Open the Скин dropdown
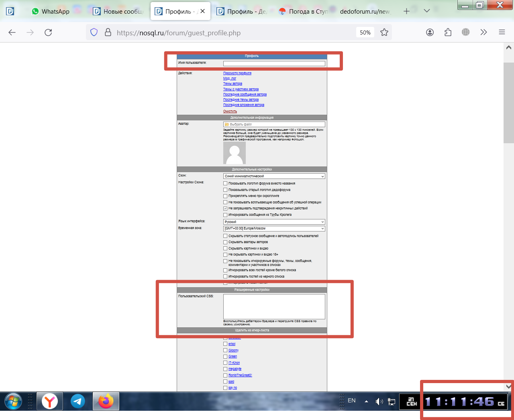The width and height of the screenshot is (514, 420). [x=274, y=176]
